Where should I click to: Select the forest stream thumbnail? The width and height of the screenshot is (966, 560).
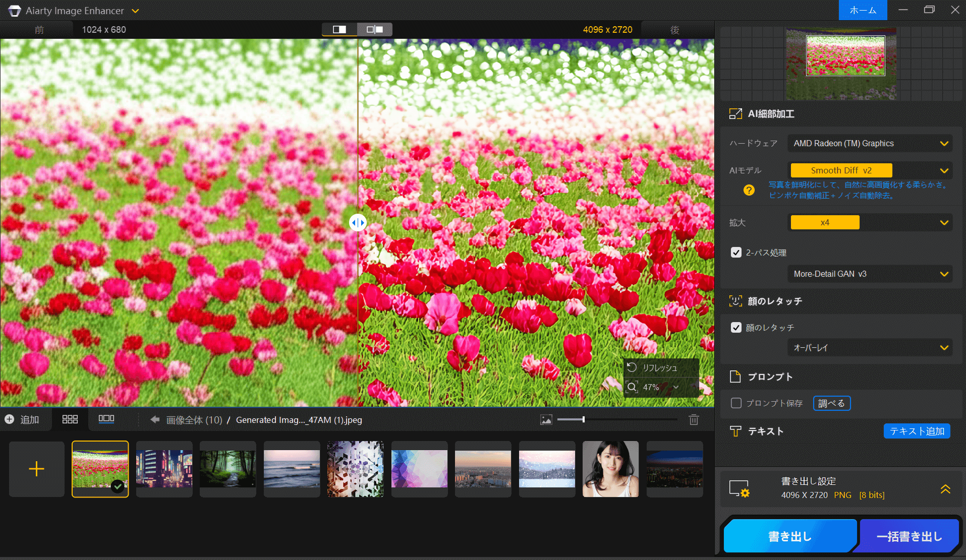click(228, 469)
